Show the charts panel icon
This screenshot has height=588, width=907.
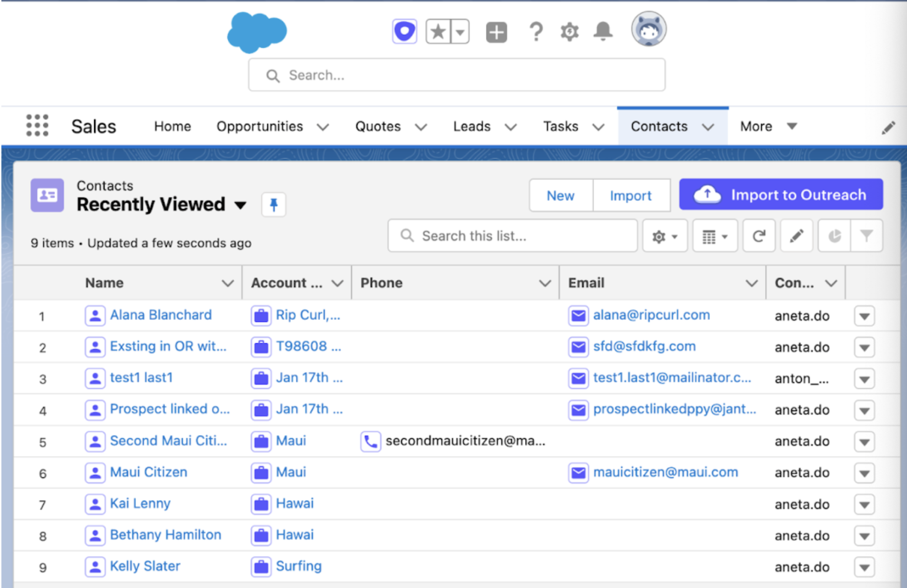coord(834,236)
